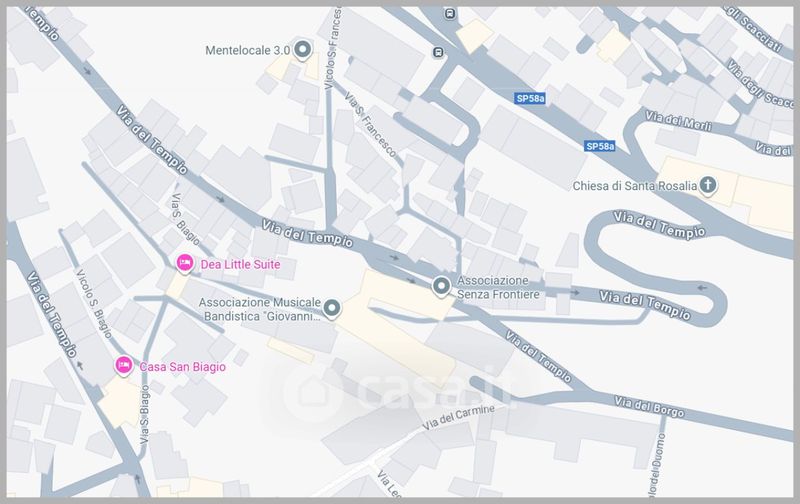Open the Casa San Biagio lodging pin
The height and width of the screenshot is (504, 800).
(123, 366)
